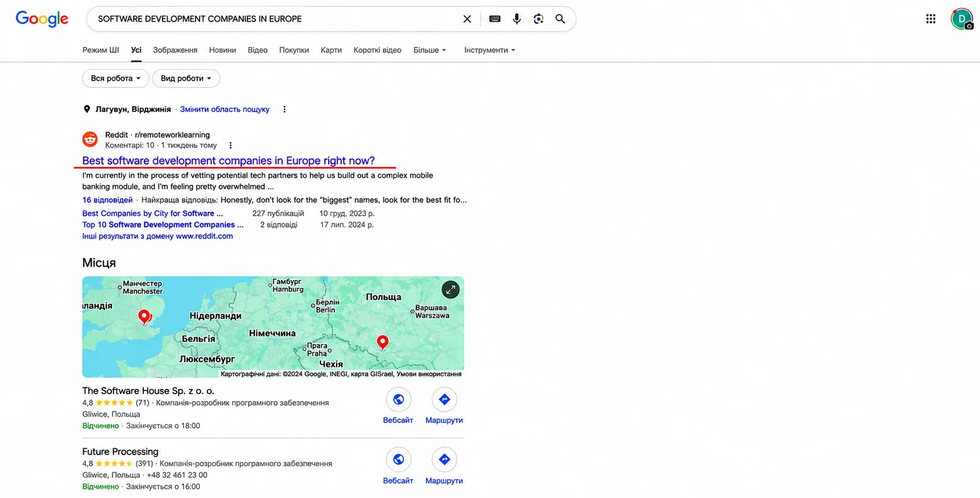Open the on-screen keyboard input tool

pyautogui.click(x=495, y=19)
